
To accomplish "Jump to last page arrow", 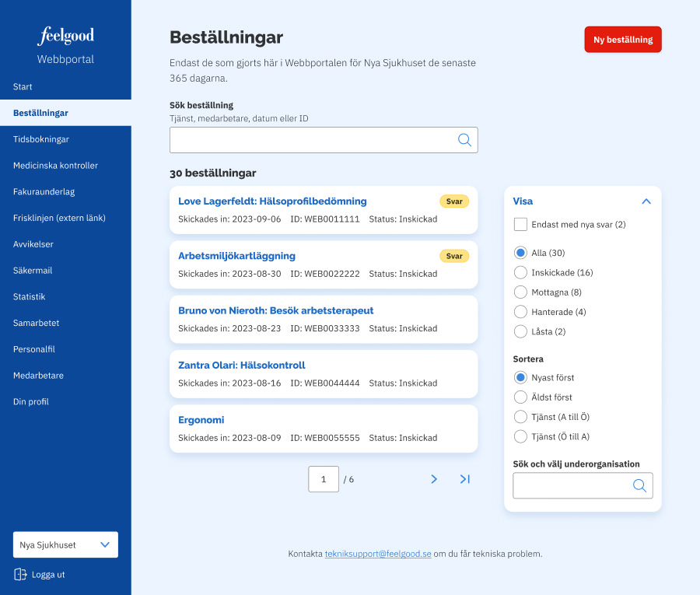I will click(x=465, y=479).
